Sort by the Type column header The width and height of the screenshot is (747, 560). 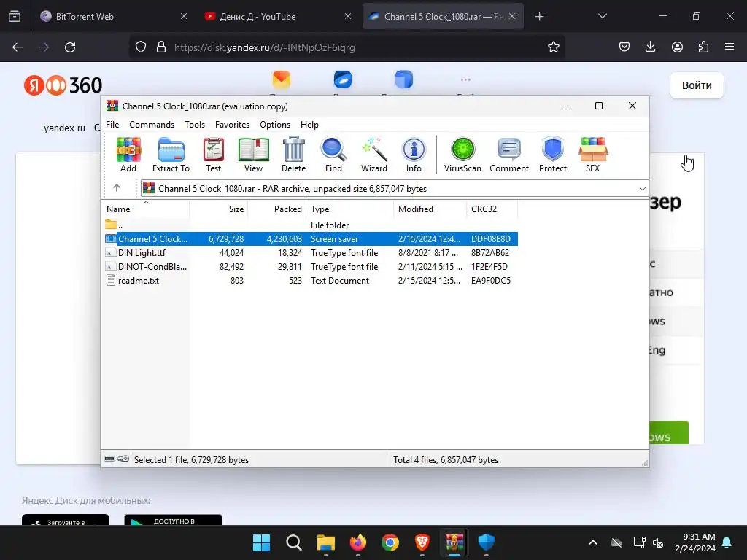[x=350, y=209]
